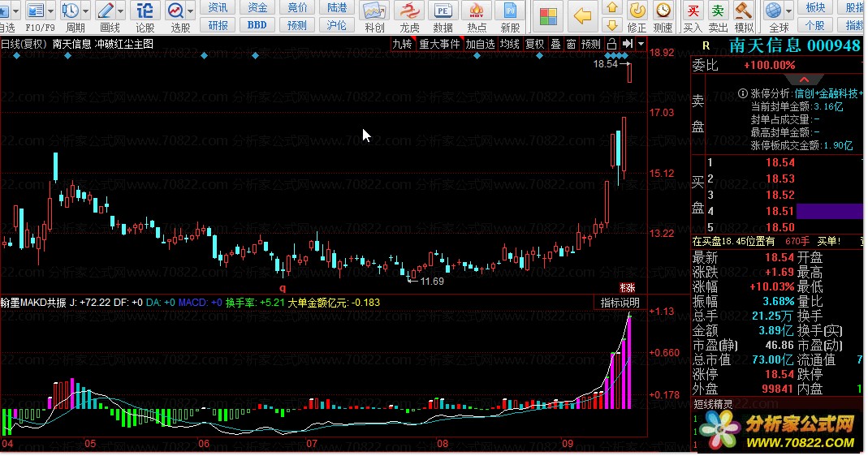Click buy level 1 price 18.54
Viewport: 868px width, 456px height.
[780, 163]
